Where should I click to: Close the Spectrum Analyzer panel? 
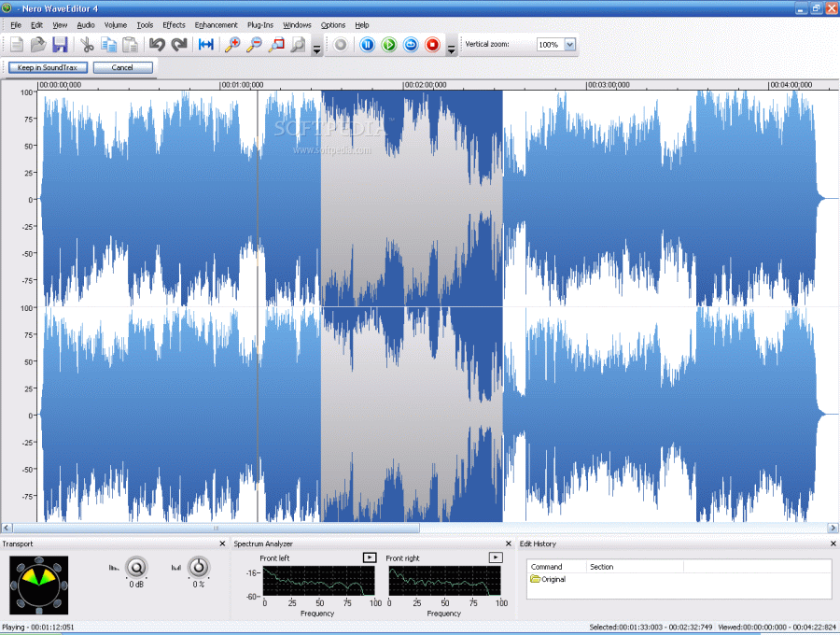tap(509, 543)
